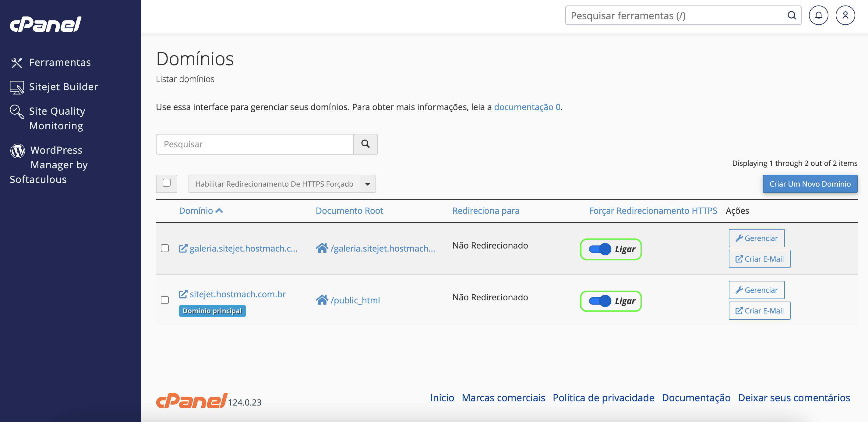Viewport: 868px width, 422px height.
Task: Expand the HTTPS redirect bulk action dropdown arrow
Action: tap(368, 184)
